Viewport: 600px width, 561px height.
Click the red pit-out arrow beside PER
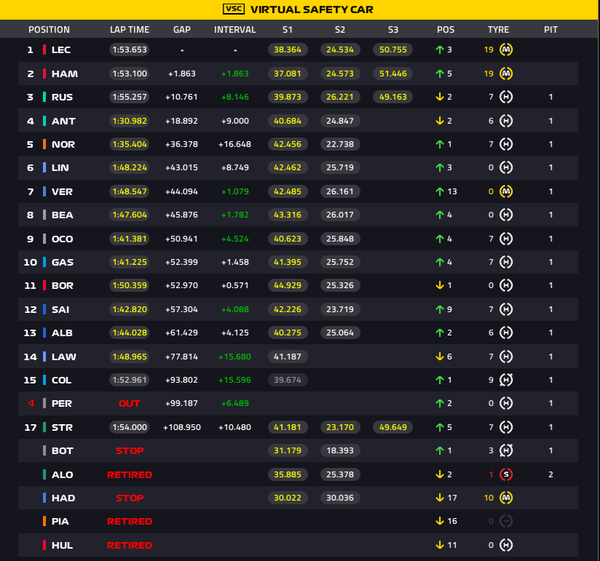(x=31, y=403)
